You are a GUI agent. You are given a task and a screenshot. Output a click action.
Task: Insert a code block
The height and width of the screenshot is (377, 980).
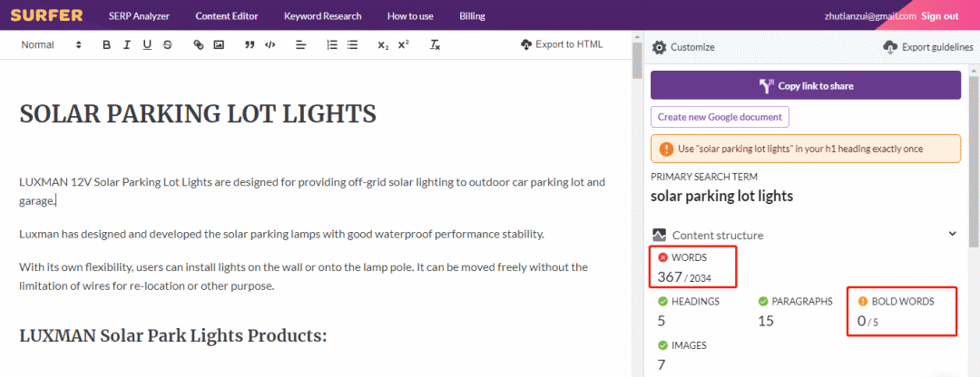tap(270, 45)
